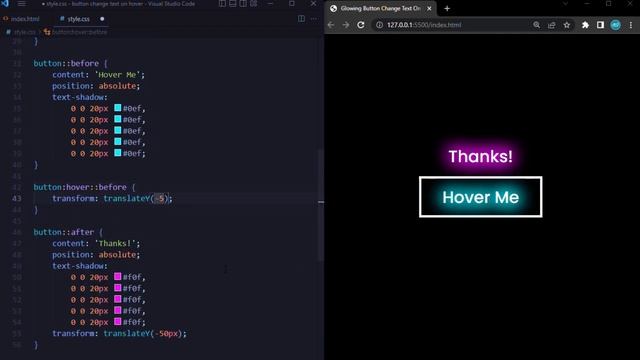
Task: Close the Glowing Button browser tab
Action: (429, 8)
